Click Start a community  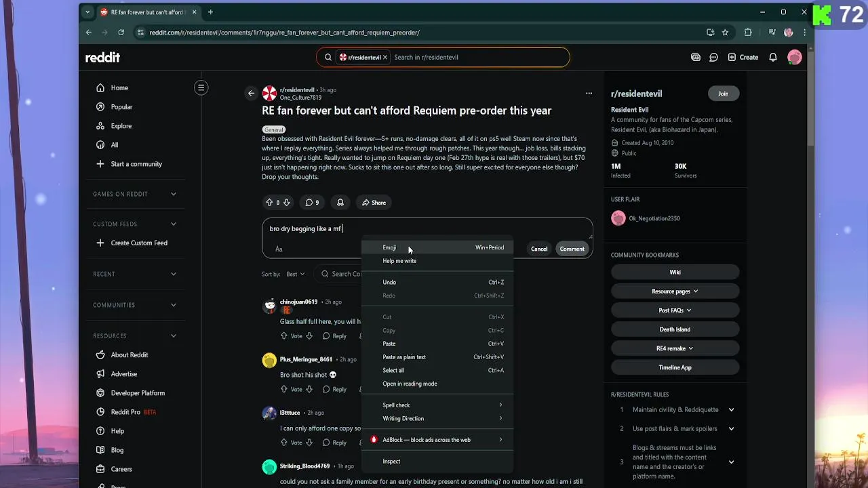tap(136, 163)
